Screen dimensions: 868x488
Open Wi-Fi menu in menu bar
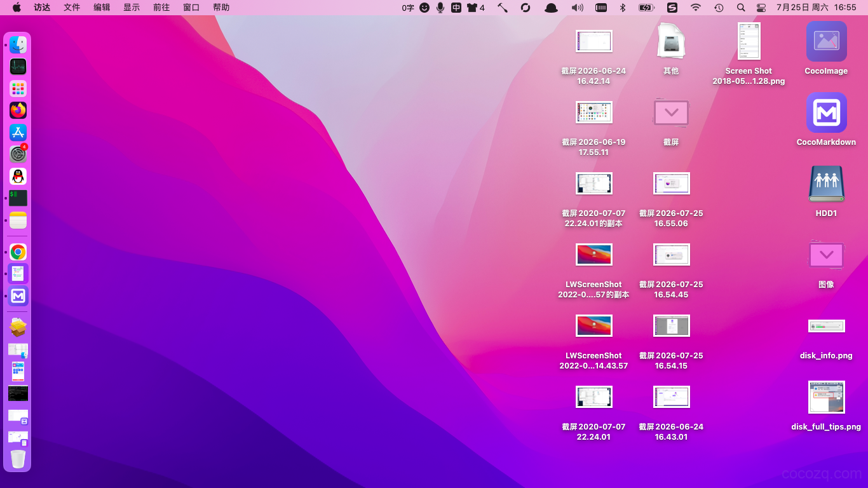[x=696, y=8]
